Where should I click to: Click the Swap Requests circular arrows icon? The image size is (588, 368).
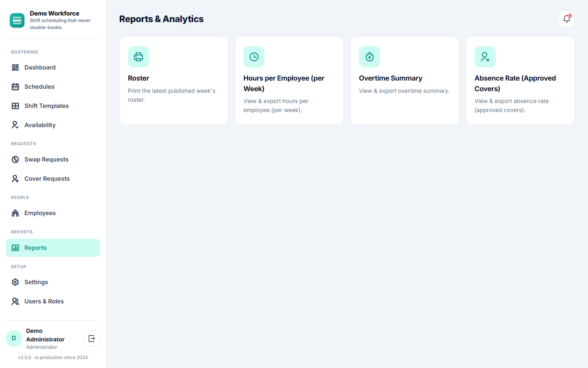coord(15,159)
